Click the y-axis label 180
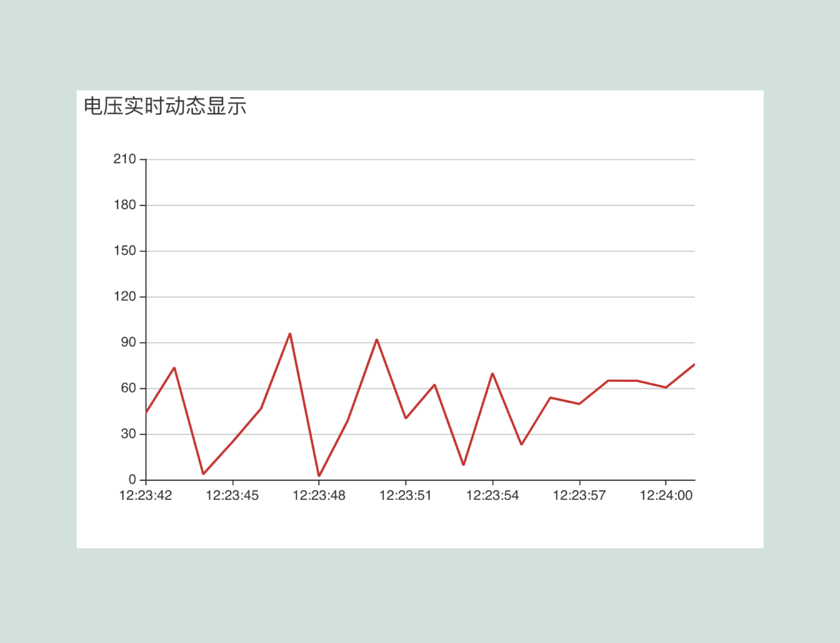 [127, 205]
